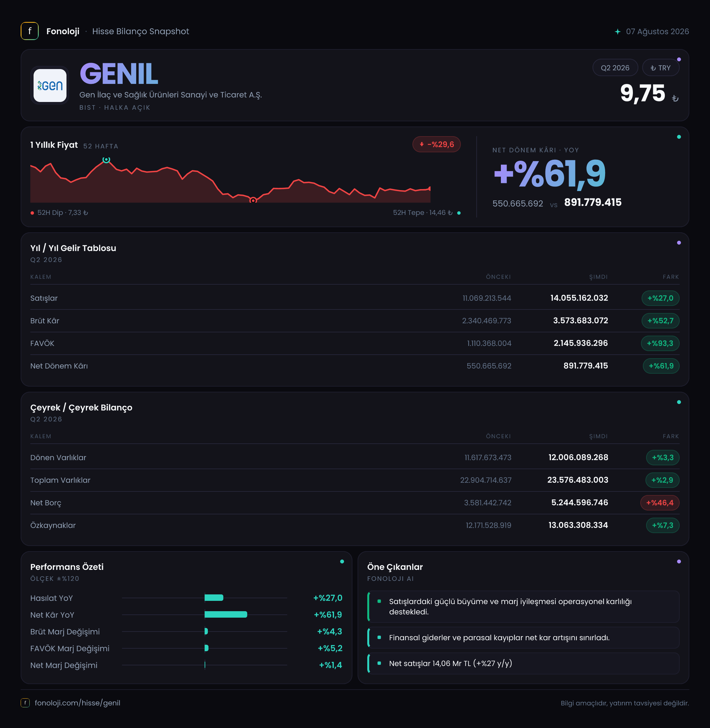
Task: Click the 07 Ağustos 2026 date
Action: 657,32
